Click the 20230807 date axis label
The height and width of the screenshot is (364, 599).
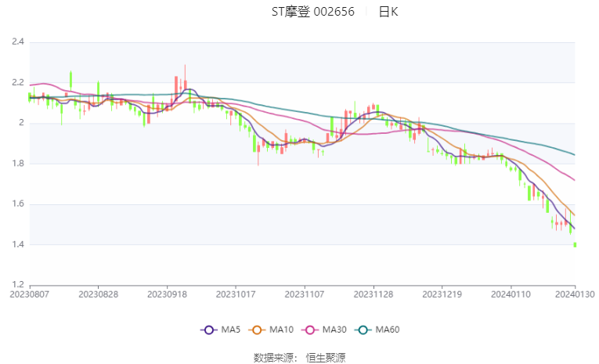point(30,294)
